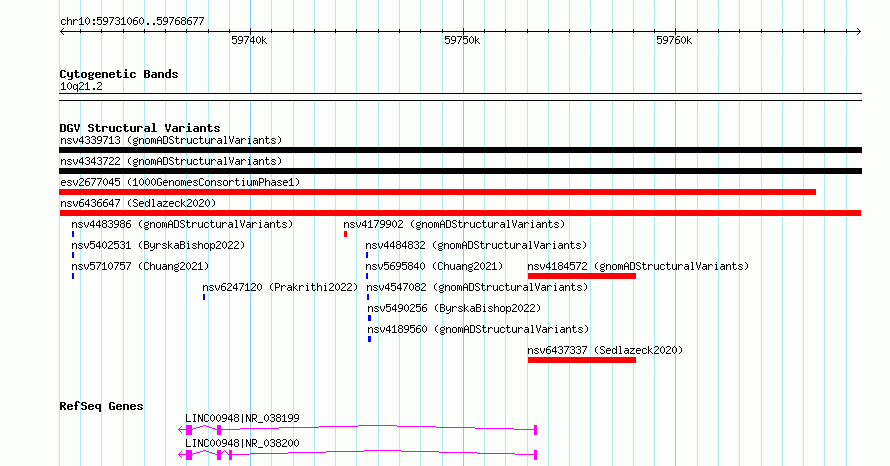Select the 10q21.2 cytogenetic band label

tap(81, 87)
